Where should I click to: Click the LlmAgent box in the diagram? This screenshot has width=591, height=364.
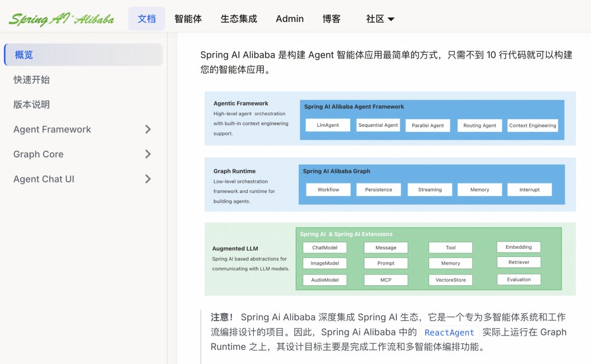[x=328, y=125]
